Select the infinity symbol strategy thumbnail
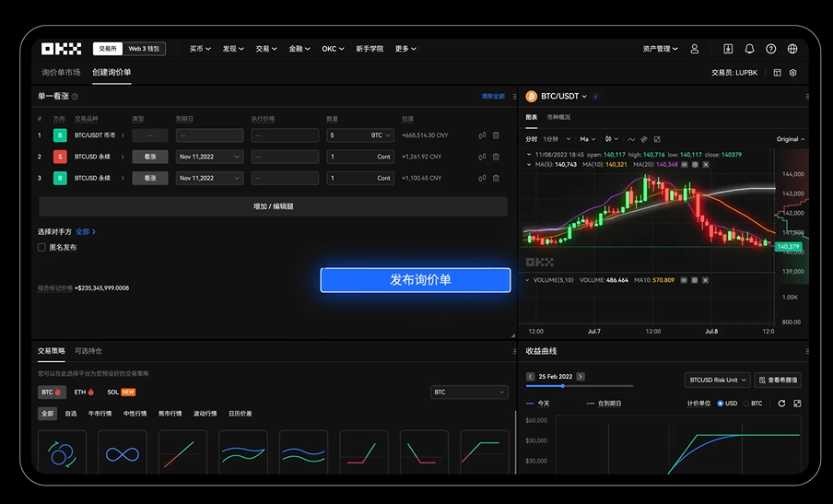This screenshot has width=833, height=504. 123,452
